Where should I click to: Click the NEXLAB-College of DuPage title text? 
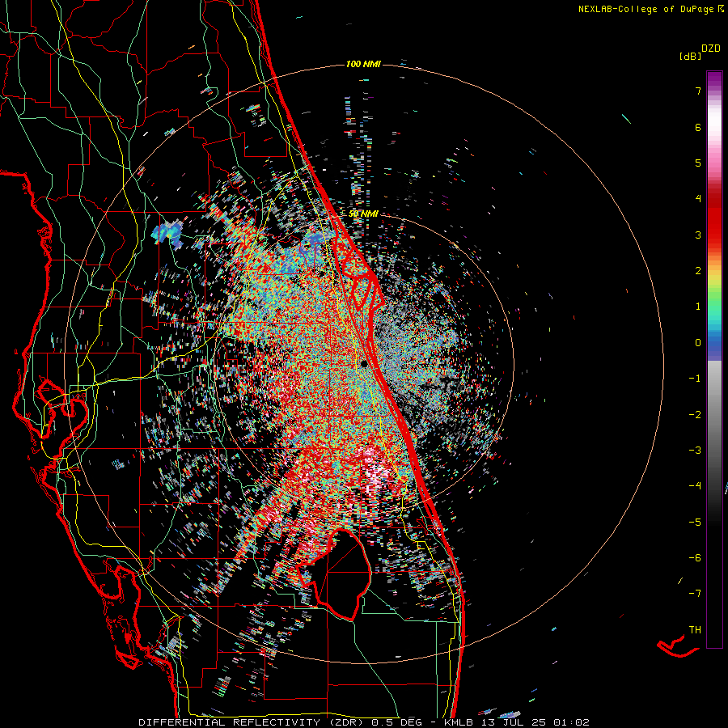[646, 9]
